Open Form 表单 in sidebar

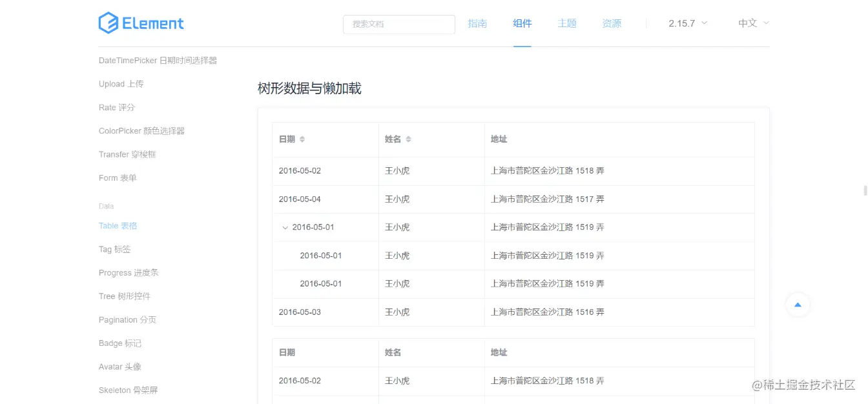[118, 178]
